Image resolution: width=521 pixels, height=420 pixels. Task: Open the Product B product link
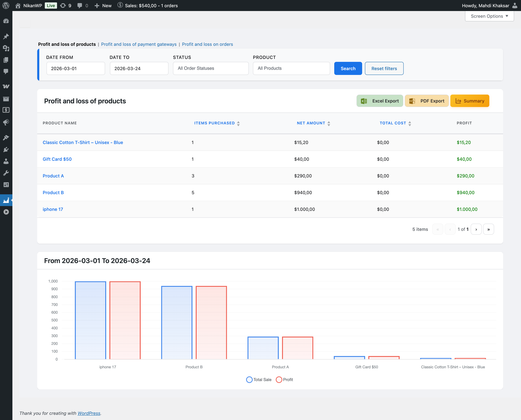pos(53,193)
